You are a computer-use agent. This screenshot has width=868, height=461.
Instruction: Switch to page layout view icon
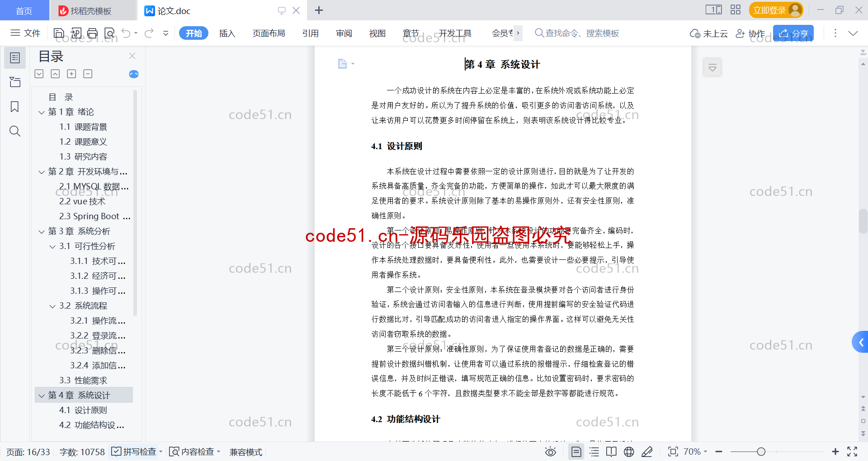point(576,452)
